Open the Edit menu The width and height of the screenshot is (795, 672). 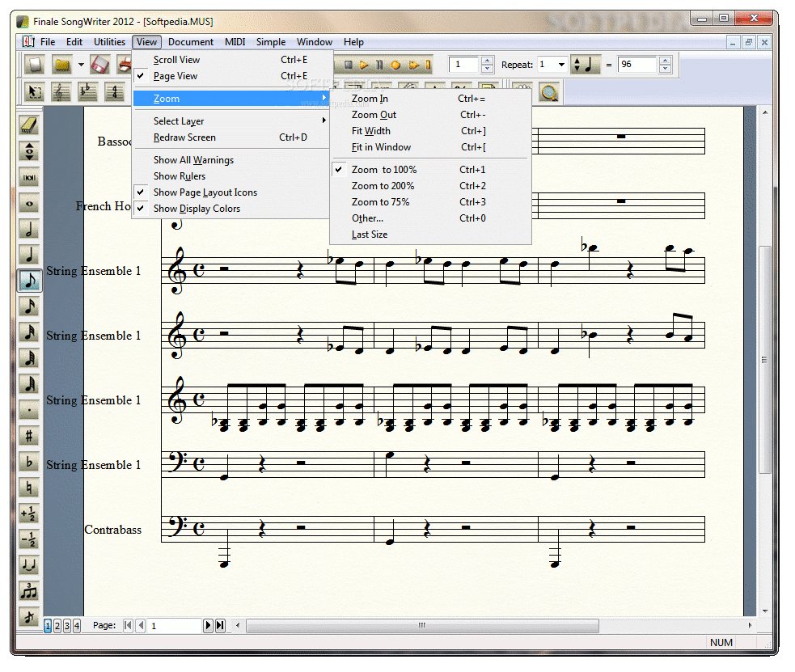pos(74,42)
